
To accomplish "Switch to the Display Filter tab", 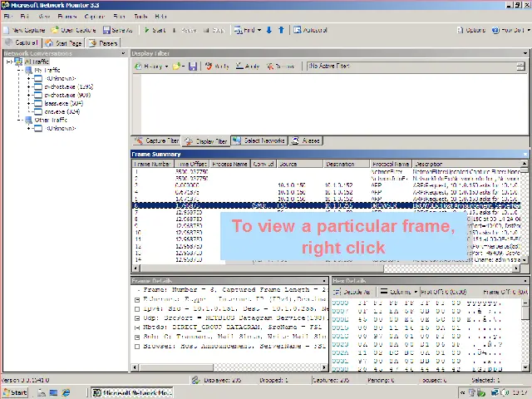I will click(x=206, y=141).
